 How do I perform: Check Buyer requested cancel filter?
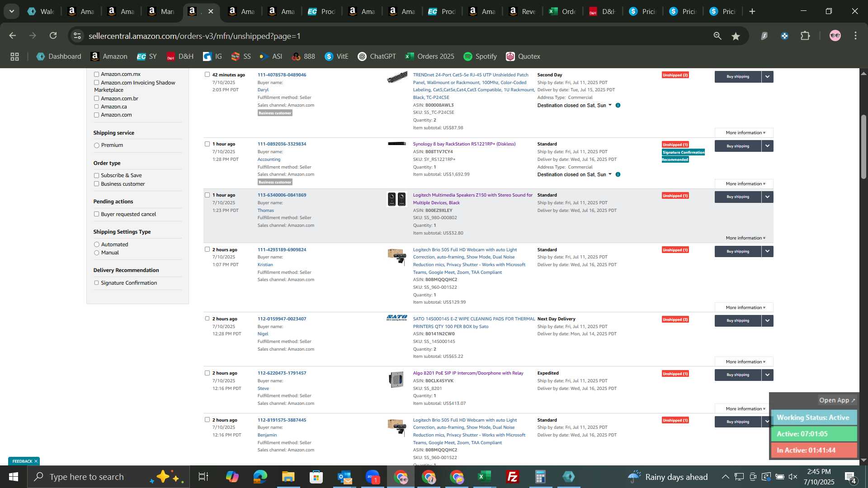point(96,214)
